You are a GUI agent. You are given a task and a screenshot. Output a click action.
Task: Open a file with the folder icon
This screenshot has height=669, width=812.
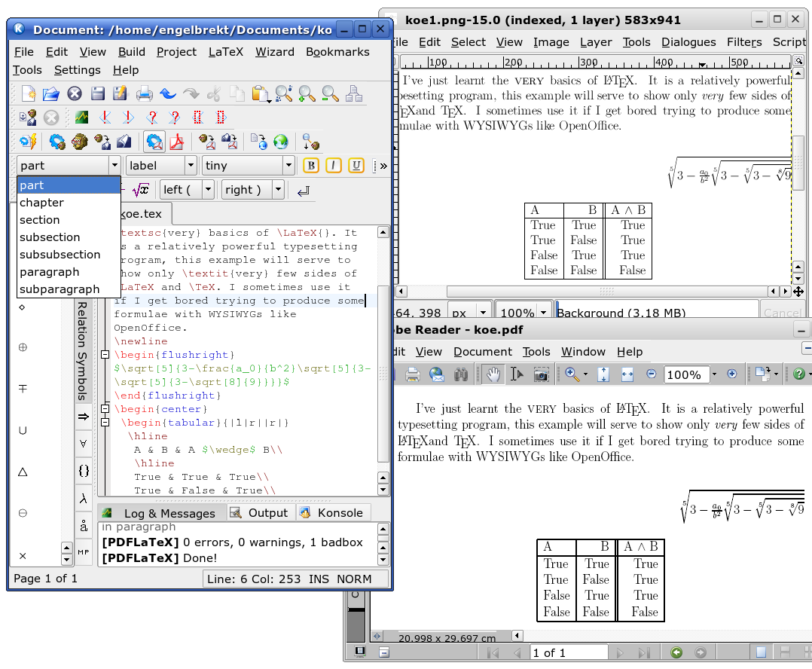point(51,93)
